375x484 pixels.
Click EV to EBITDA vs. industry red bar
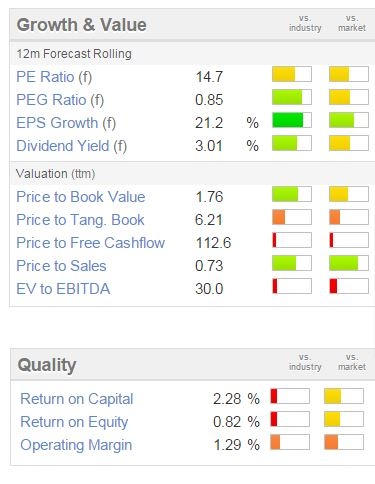(292, 286)
